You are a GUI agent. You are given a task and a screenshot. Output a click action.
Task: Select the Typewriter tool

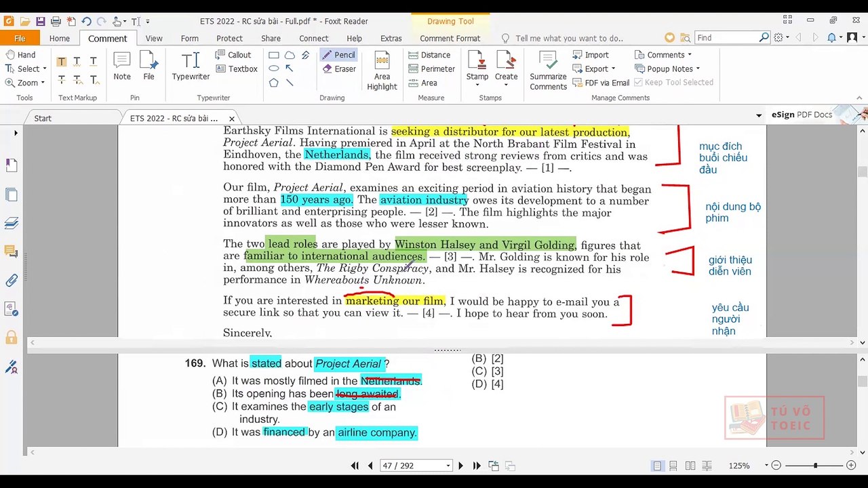(x=191, y=66)
